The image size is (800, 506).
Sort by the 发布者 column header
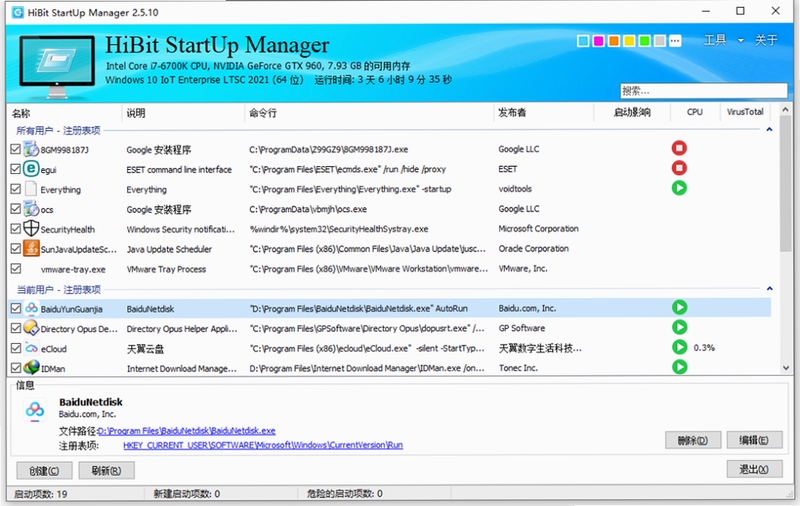(544, 113)
